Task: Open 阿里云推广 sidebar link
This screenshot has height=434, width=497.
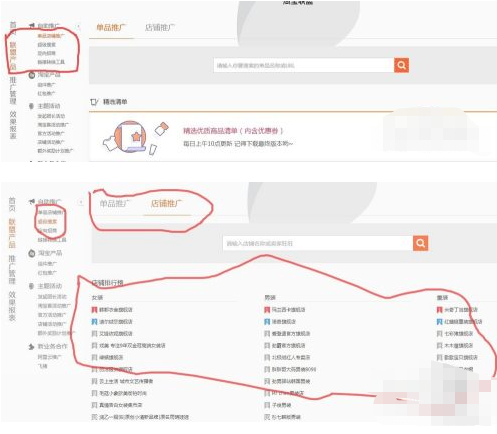Action: pyautogui.click(x=50, y=357)
